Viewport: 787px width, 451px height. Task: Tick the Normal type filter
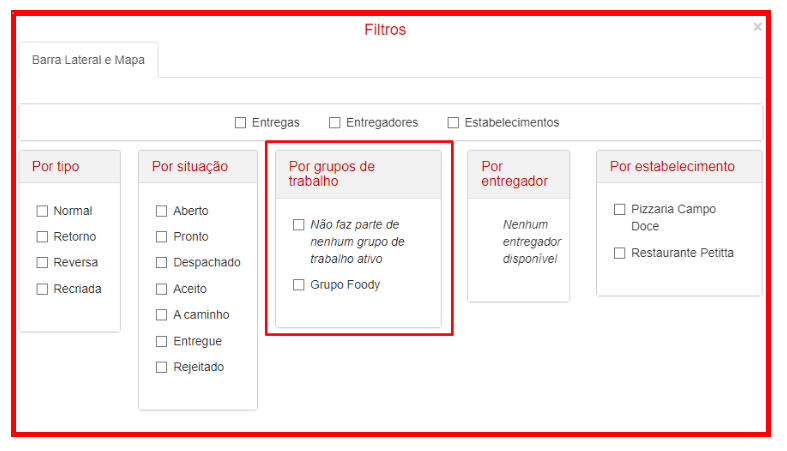[42, 211]
